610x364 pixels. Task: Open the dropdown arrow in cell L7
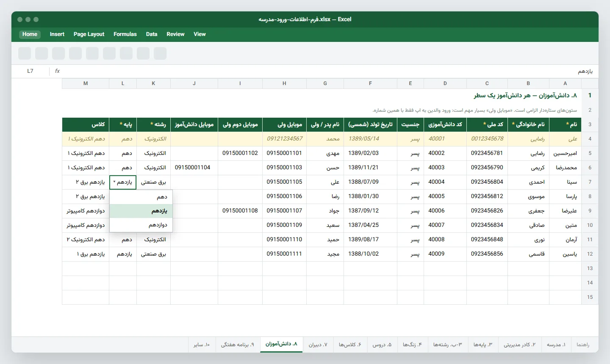114,182
